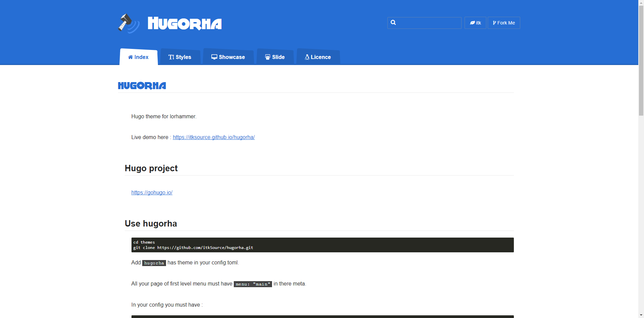Click the scrollbar down arrow
644x318 pixels.
point(641,315)
